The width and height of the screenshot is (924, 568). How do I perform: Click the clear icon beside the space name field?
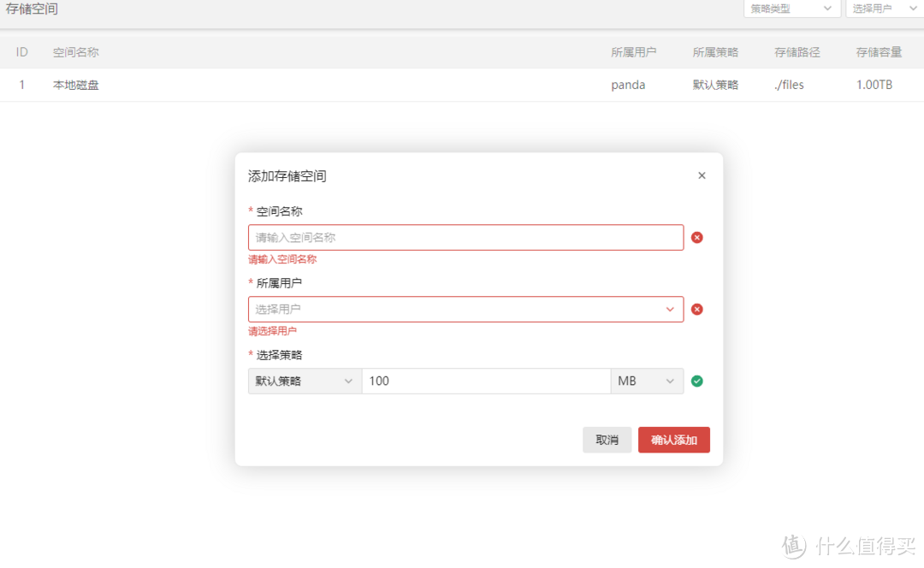[696, 237]
